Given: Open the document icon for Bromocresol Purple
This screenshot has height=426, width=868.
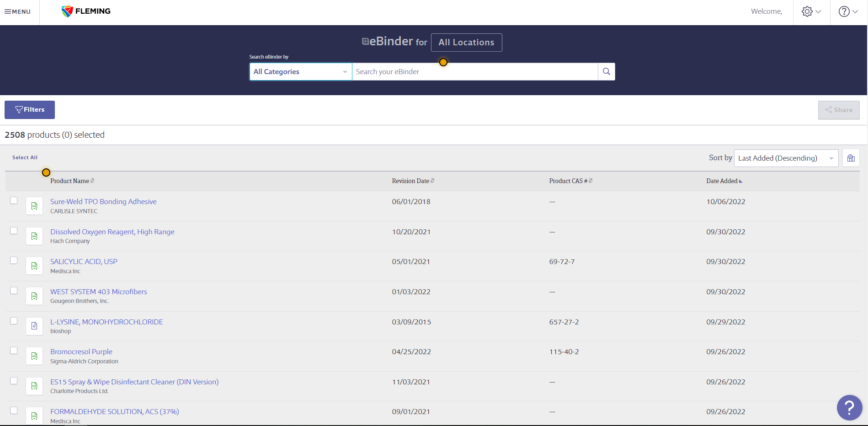Looking at the screenshot, I should pyautogui.click(x=34, y=356).
